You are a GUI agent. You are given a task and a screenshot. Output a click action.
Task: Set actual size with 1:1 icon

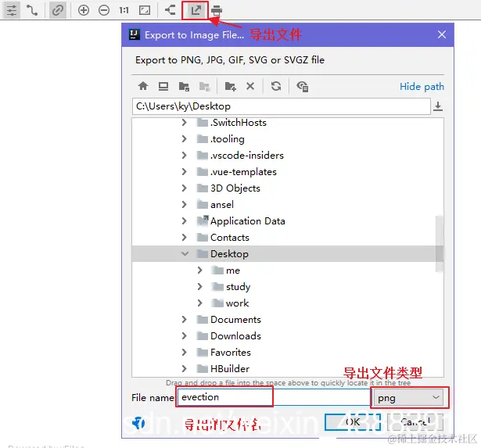(124, 10)
